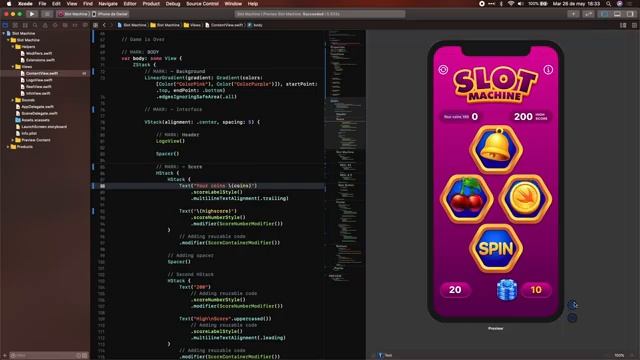Run the project with the Play button
The height and width of the screenshot is (360, 640).
32,14
